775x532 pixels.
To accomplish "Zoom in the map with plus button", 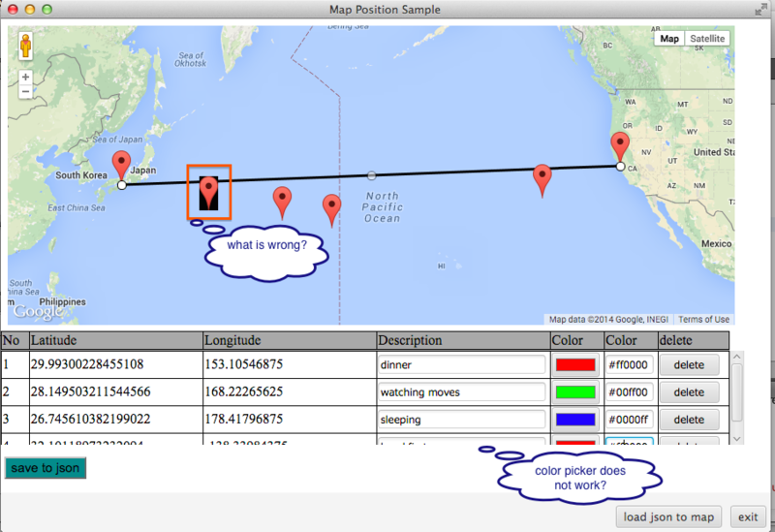I will (26, 78).
